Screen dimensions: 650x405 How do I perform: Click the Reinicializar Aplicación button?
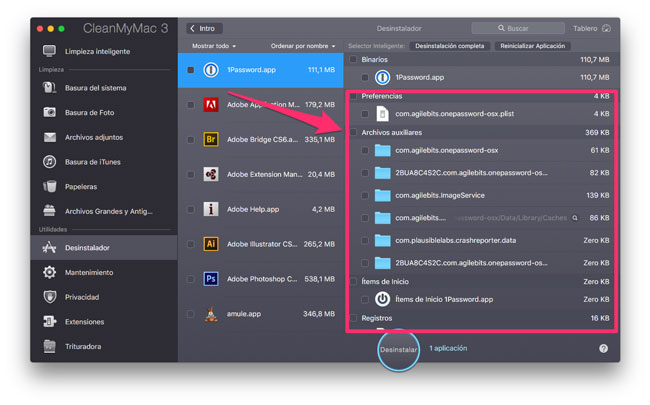pyautogui.click(x=532, y=46)
